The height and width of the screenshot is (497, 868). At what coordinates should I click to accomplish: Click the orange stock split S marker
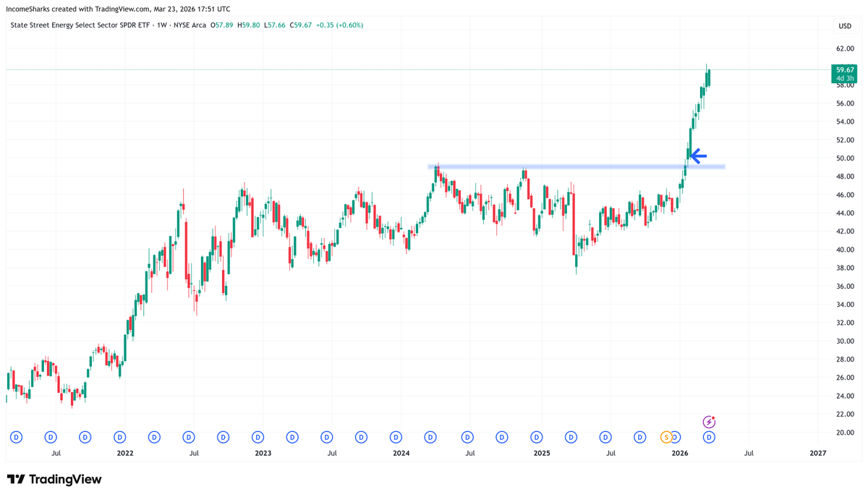[666, 437]
